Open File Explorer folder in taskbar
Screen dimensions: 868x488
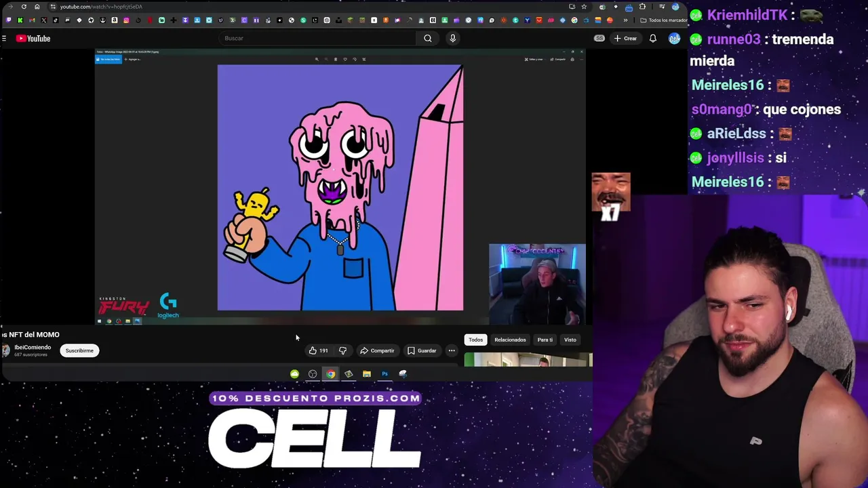(367, 374)
